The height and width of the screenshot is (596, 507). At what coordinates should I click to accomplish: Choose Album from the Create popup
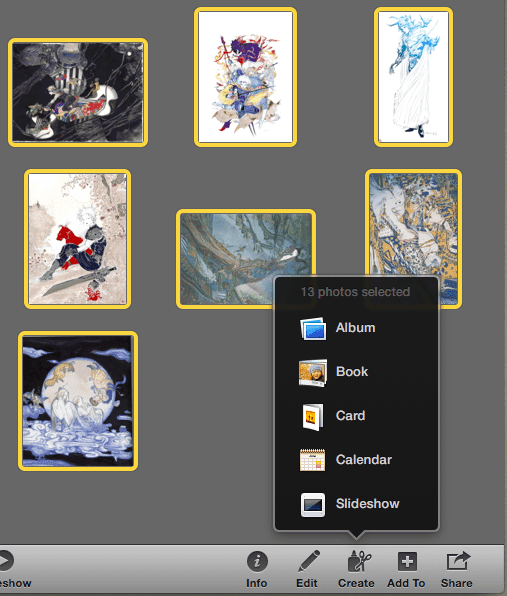pyautogui.click(x=355, y=328)
